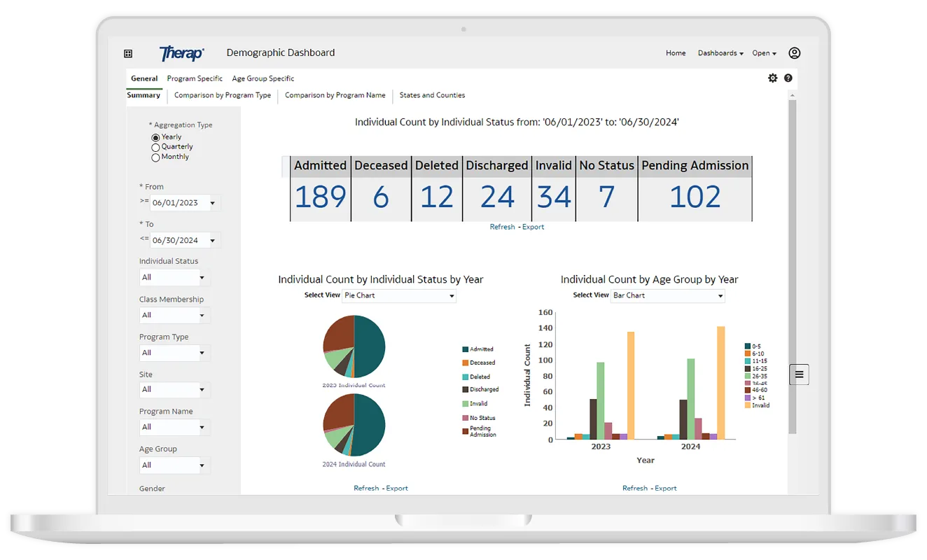Open the user profile icon

coord(794,53)
